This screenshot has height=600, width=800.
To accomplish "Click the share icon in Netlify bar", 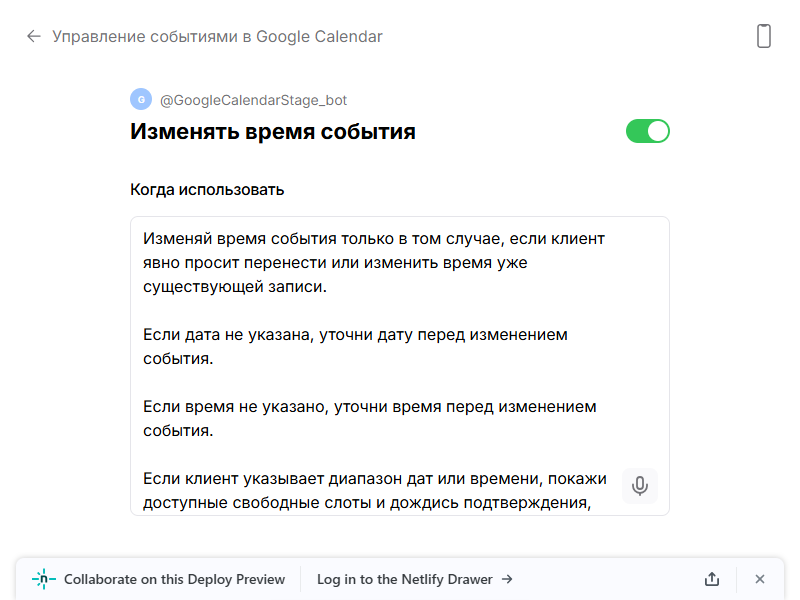I will pos(712,579).
